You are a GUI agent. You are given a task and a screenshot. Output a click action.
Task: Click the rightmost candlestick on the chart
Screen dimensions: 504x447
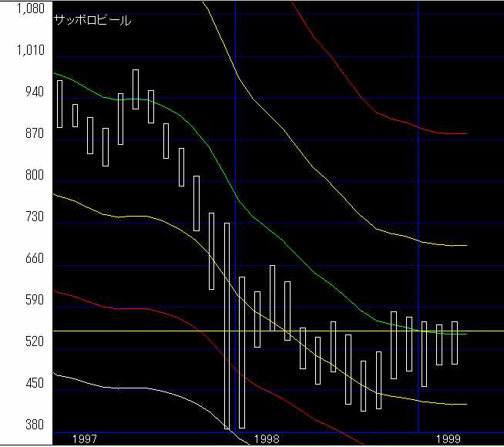pos(455,343)
